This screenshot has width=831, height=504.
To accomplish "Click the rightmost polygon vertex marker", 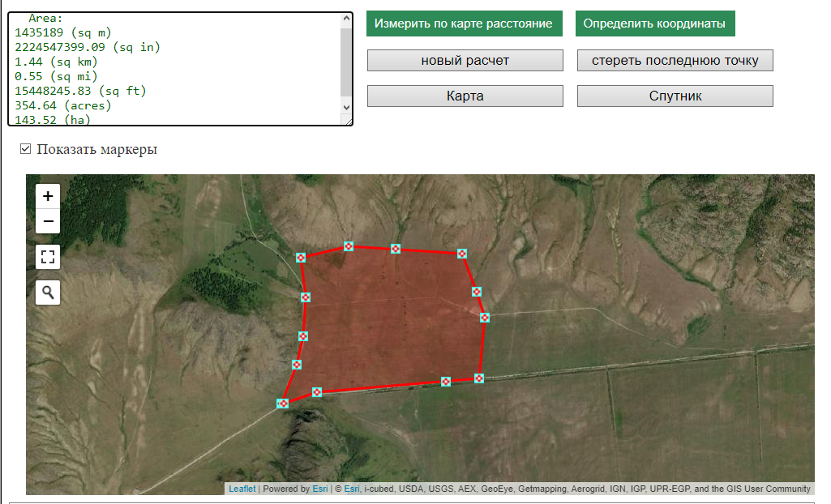I will [485, 318].
